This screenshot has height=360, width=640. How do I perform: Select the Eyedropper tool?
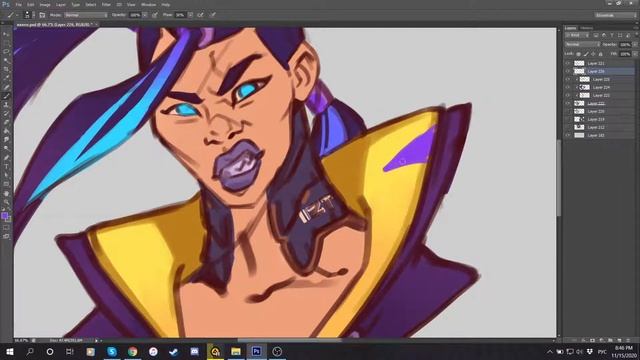[x=6, y=78]
